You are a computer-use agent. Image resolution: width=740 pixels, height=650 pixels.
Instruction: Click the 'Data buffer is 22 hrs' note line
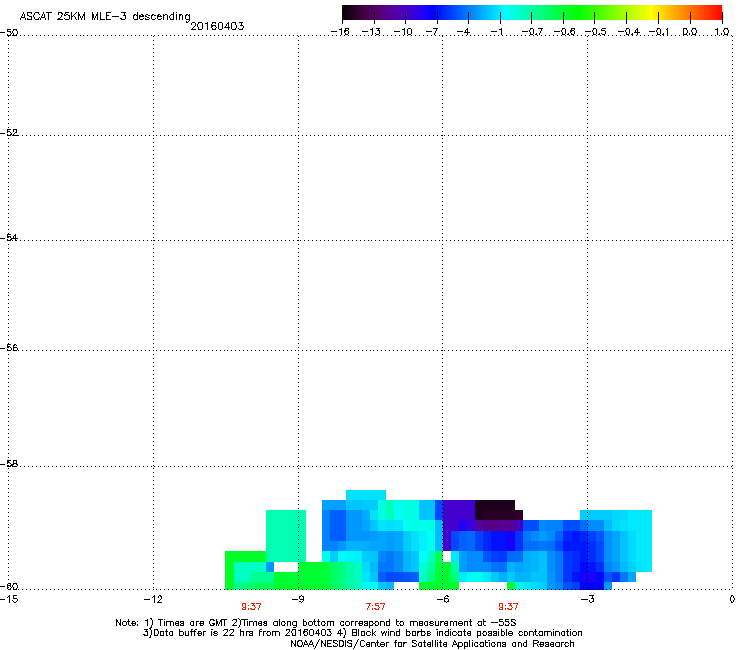(362, 633)
